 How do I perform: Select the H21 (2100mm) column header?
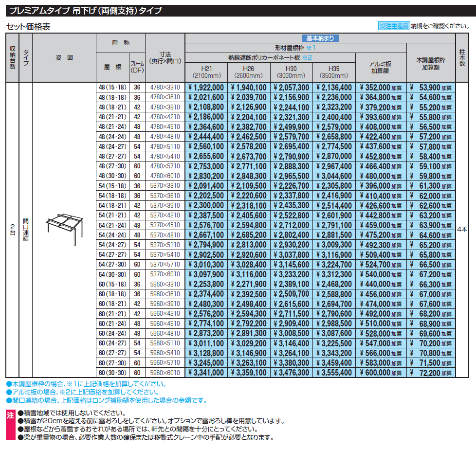(206, 72)
